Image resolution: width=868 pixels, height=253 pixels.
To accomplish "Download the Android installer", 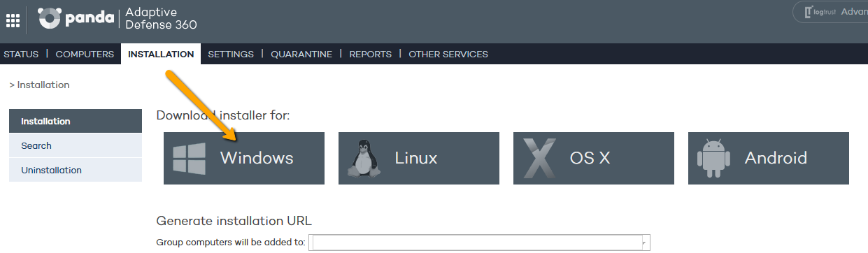I will pos(769,158).
